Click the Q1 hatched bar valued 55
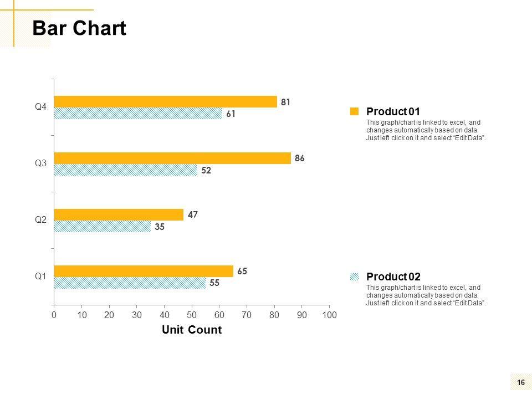 130,283
